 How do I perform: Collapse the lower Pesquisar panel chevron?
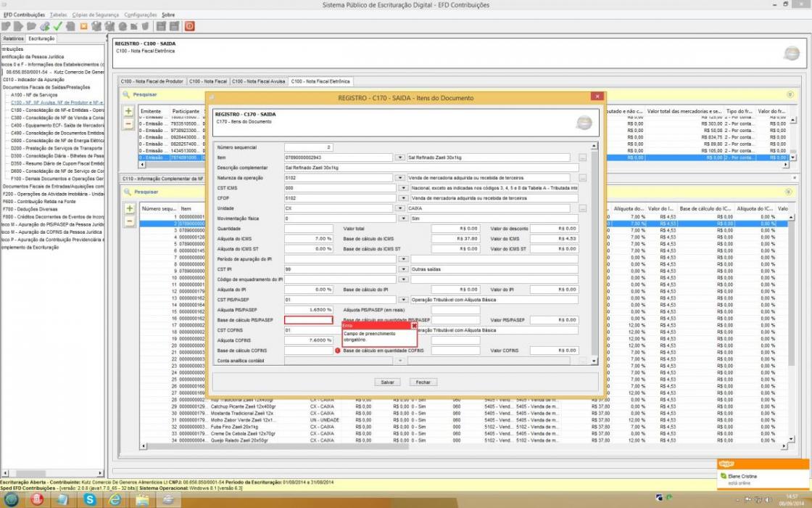tap(788, 192)
